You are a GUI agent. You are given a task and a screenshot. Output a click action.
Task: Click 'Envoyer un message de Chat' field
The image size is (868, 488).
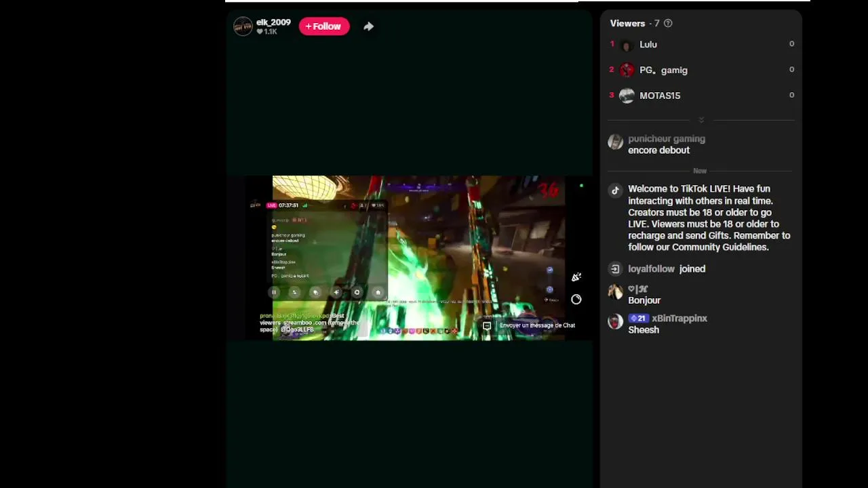coord(537,326)
